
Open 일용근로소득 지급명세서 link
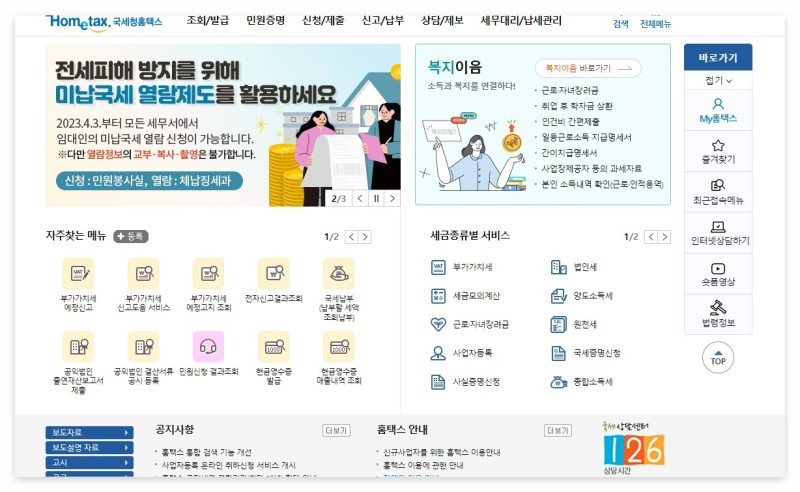(586, 137)
